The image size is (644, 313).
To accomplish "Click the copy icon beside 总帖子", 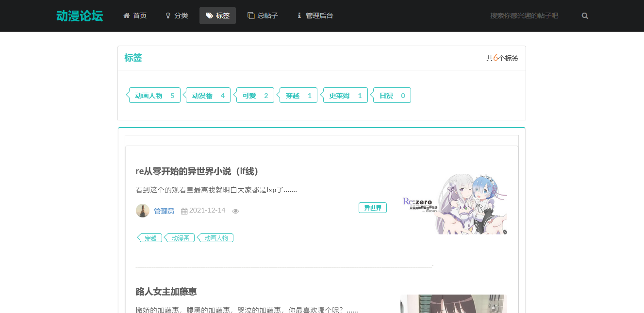I will (251, 16).
